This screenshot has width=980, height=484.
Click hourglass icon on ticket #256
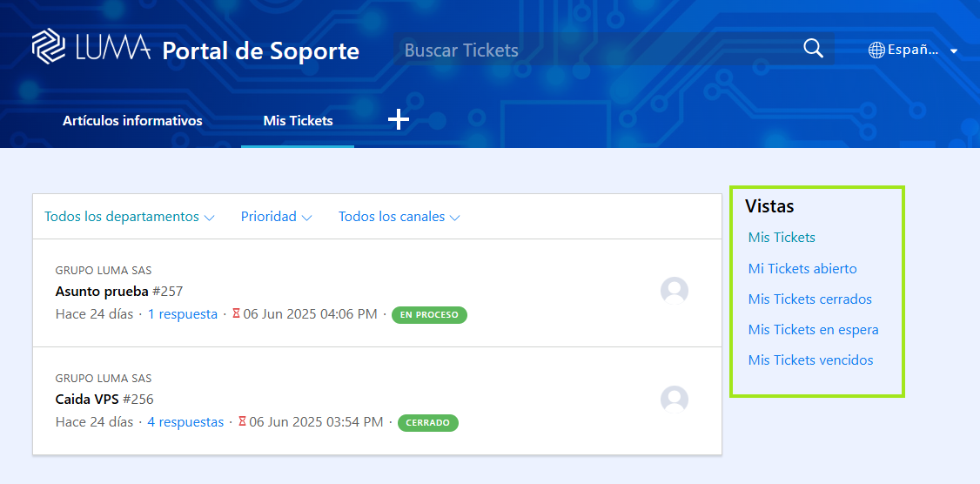[x=242, y=422]
